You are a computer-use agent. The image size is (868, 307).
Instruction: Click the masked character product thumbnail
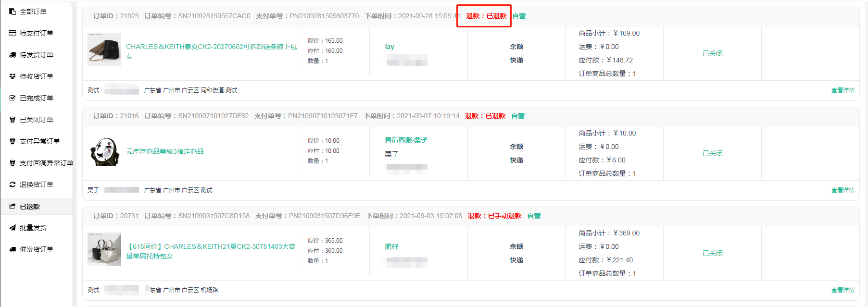pos(104,152)
